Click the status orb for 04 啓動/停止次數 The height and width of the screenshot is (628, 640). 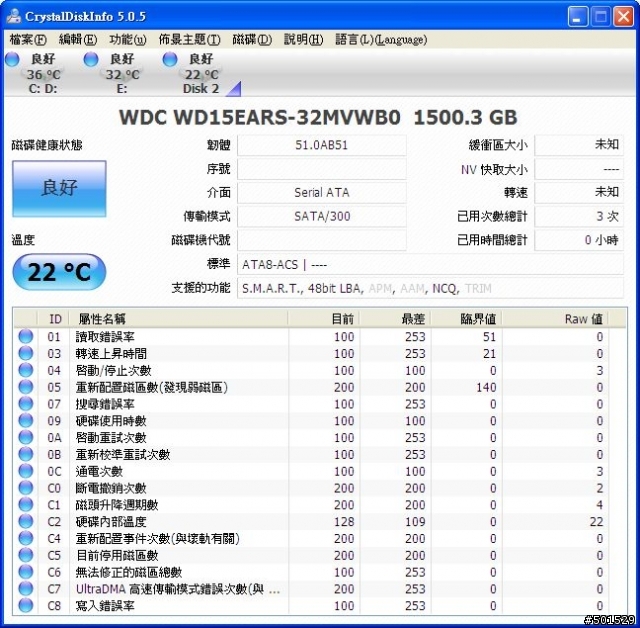pos(25,370)
